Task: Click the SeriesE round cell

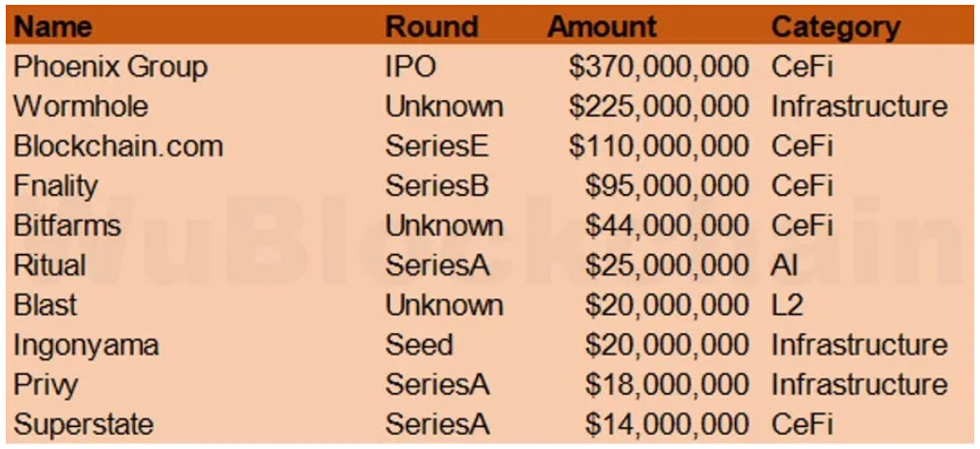Action: click(437, 146)
